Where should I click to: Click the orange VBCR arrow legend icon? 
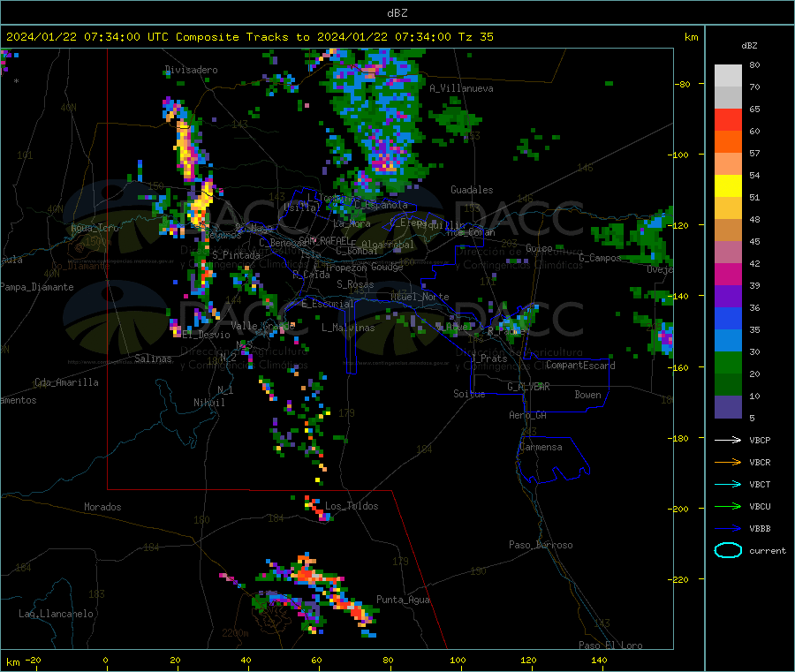728,462
